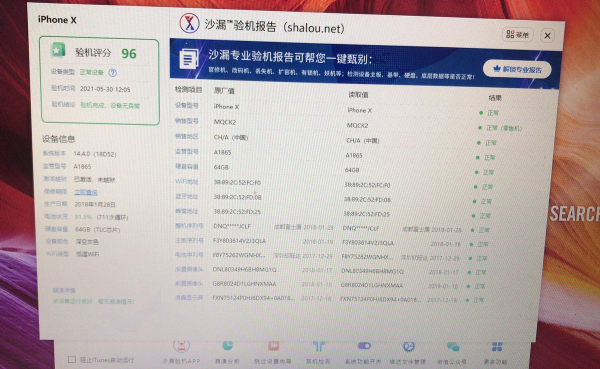Open the 沙漏验机APP hourglass icon
The width and height of the screenshot is (600, 369).
click(x=181, y=346)
